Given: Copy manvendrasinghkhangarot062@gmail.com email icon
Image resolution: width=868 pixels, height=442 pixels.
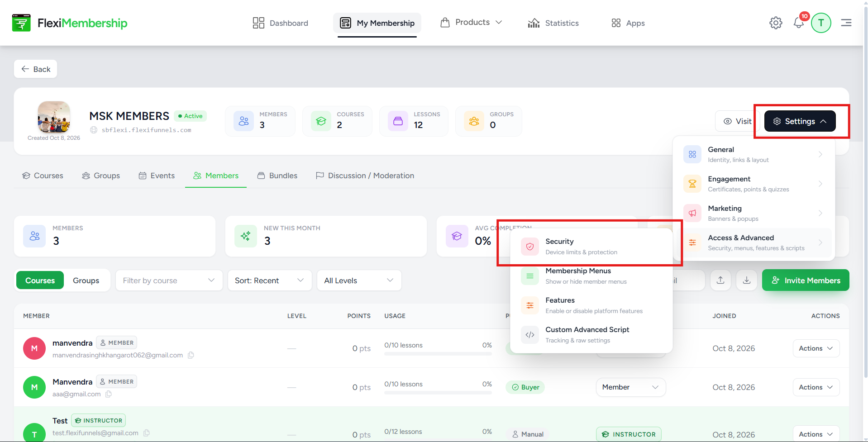Looking at the screenshot, I should (191, 355).
